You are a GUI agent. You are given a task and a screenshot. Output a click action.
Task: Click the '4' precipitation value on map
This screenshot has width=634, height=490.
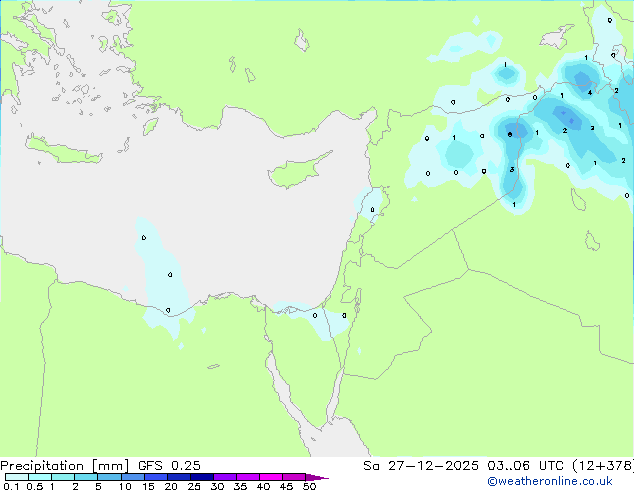pyautogui.click(x=590, y=93)
